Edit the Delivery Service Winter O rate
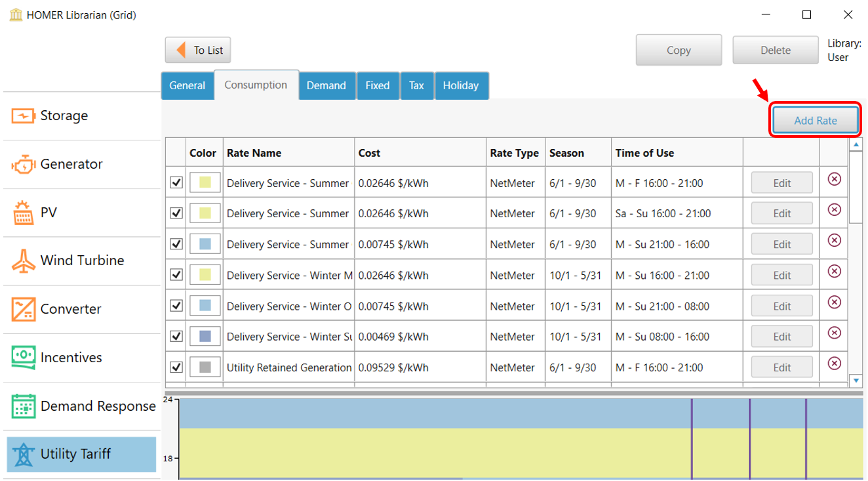Viewport: 868px width, 481px height. [x=781, y=306]
